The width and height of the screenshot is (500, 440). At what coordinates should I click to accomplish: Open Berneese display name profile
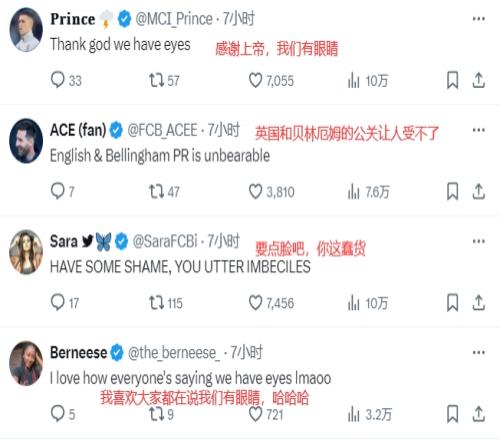pyautogui.click(x=79, y=352)
